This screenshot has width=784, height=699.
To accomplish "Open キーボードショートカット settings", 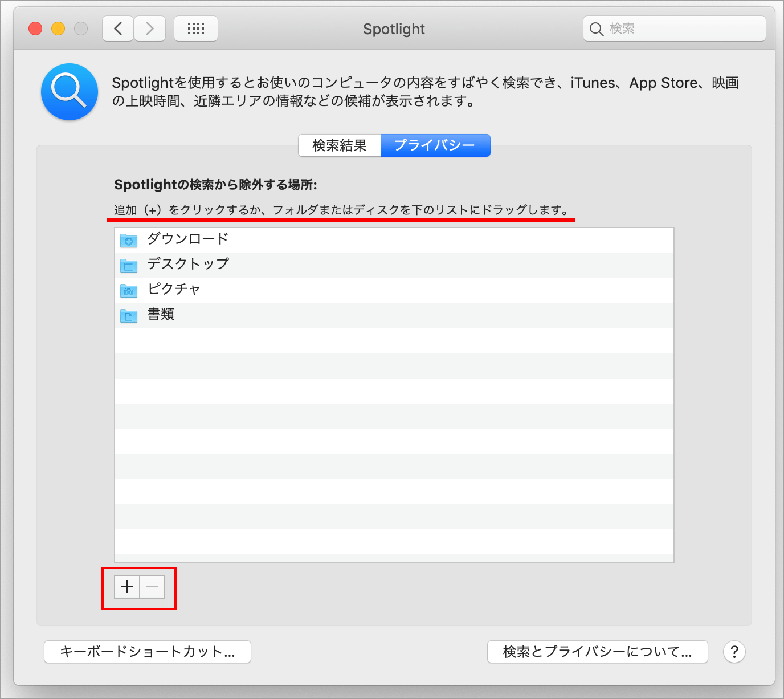I will click(147, 652).
